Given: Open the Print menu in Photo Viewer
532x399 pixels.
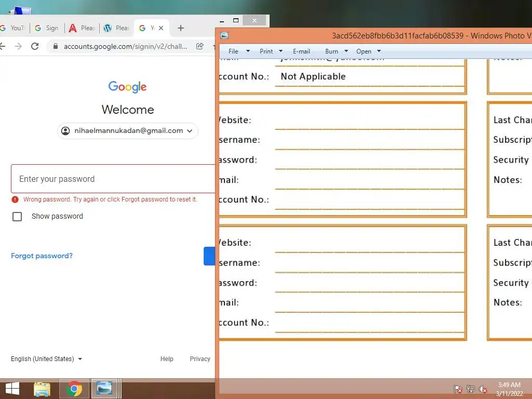Looking at the screenshot, I should [x=266, y=51].
